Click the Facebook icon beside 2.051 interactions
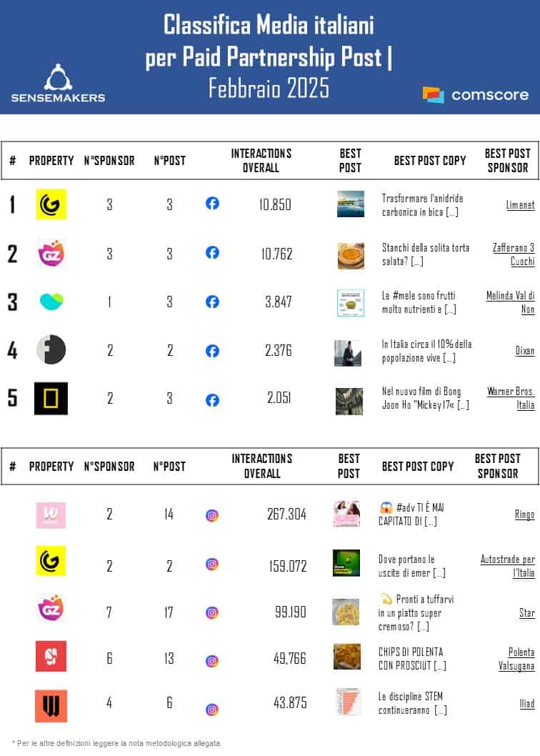This screenshot has height=756, width=540. tap(212, 400)
